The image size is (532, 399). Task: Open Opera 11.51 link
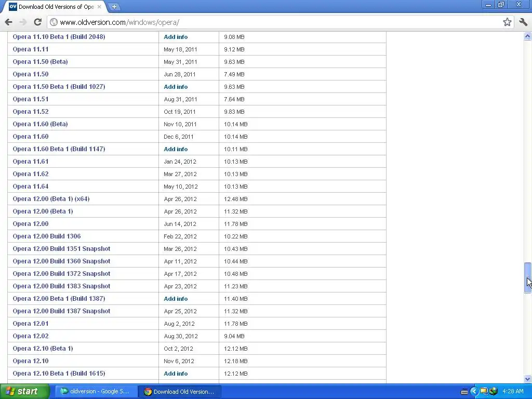pyautogui.click(x=31, y=99)
